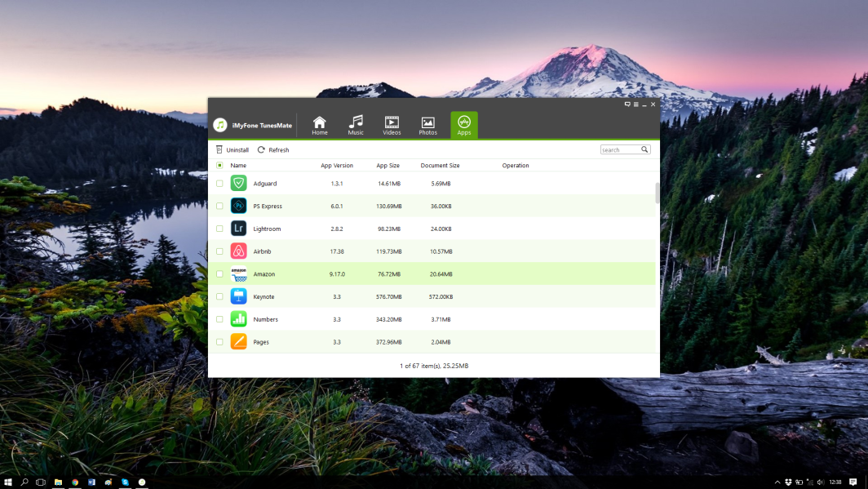Click the search magnifier icon

(644, 149)
